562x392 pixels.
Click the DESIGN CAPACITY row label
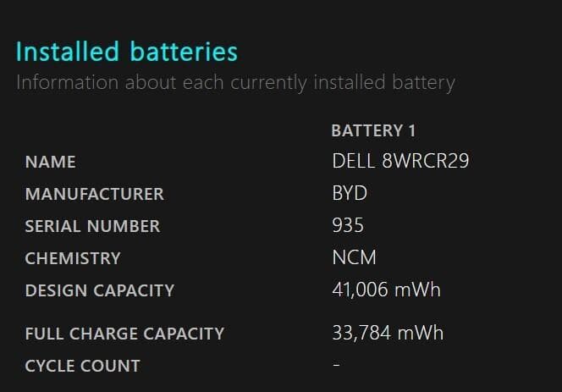coord(100,290)
